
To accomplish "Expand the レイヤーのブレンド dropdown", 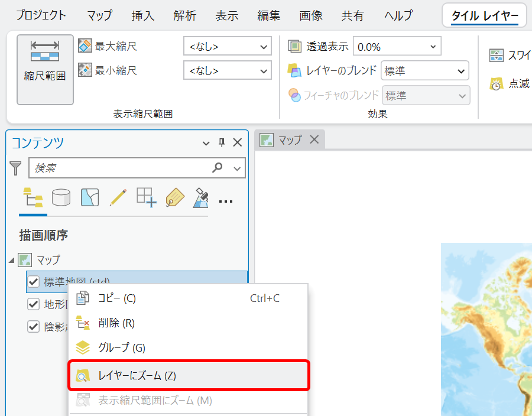I will tap(424, 71).
